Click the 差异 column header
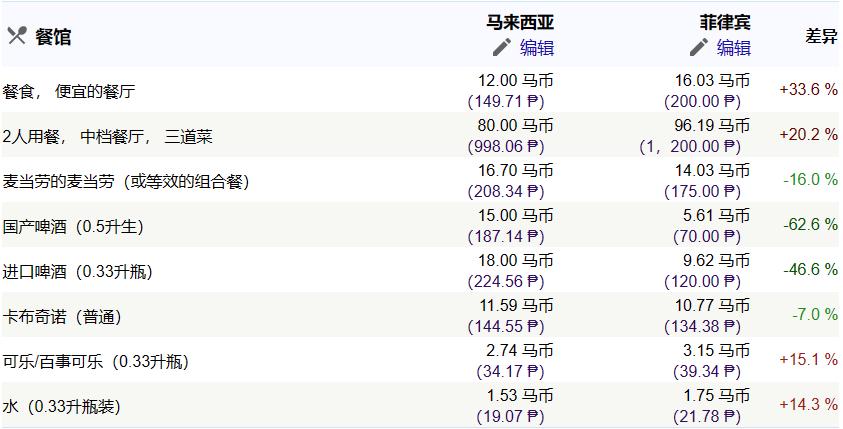Viewport: 843px width, 429px height. (821, 36)
